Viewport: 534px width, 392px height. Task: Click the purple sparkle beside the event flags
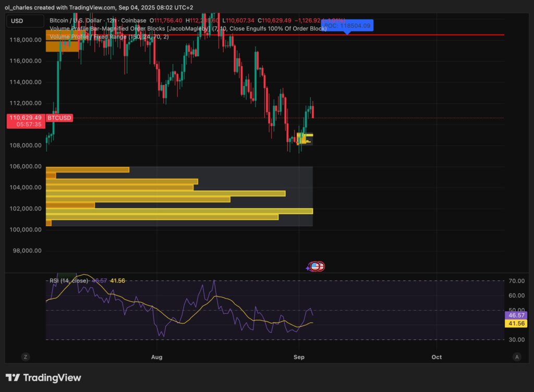pos(308,267)
